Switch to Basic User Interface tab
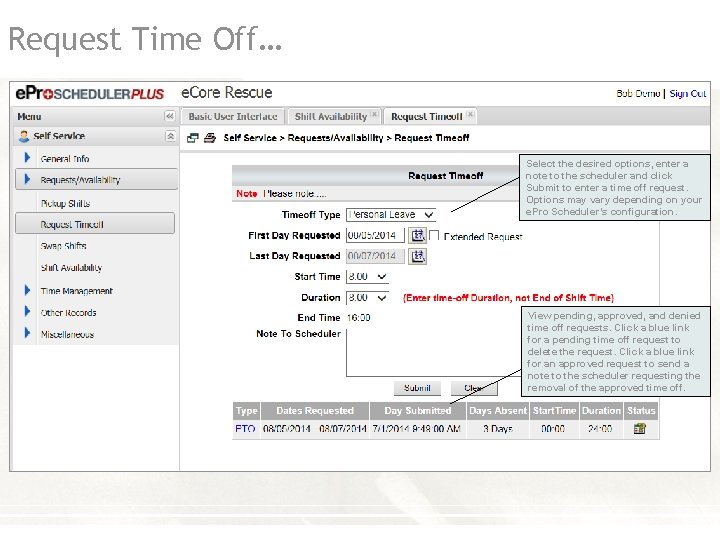Screen dimensions: 720x540 pos(233,117)
